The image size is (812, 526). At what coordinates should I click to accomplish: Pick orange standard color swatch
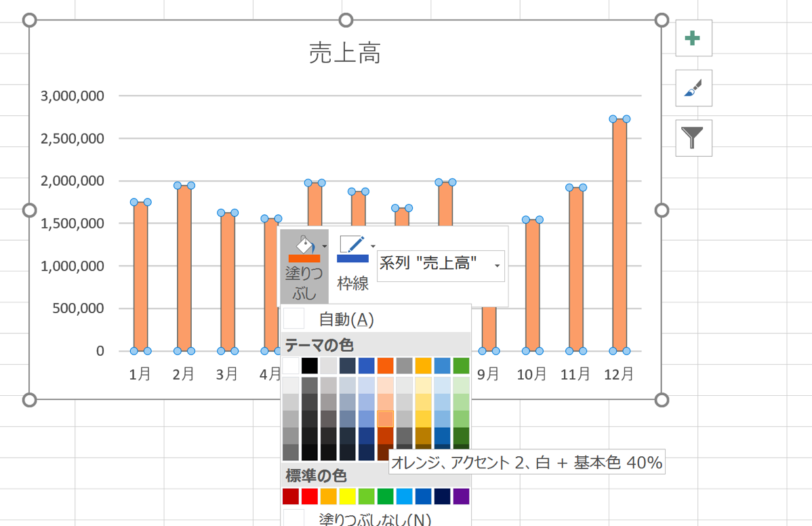tap(329, 496)
